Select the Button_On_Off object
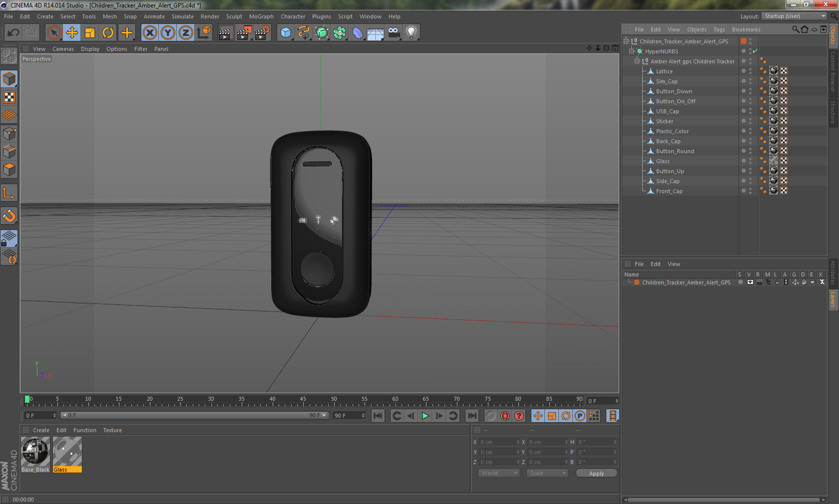839x504 pixels. pos(676,101)
